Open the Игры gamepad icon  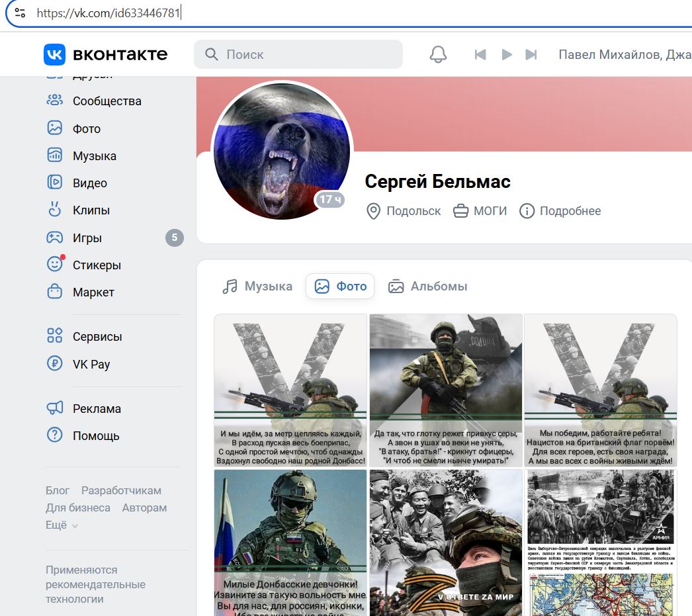pyautogui.click(x=55, y=238)
